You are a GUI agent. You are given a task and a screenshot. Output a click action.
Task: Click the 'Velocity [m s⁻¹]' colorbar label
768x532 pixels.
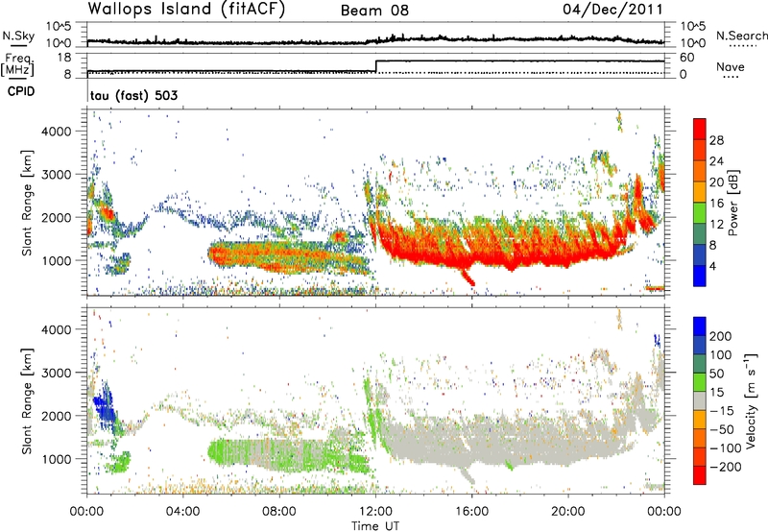pos(751,400)
